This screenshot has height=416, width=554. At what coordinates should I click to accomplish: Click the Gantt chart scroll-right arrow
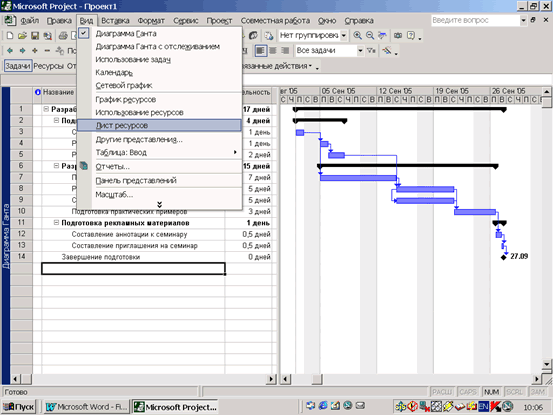click(536, 380)
